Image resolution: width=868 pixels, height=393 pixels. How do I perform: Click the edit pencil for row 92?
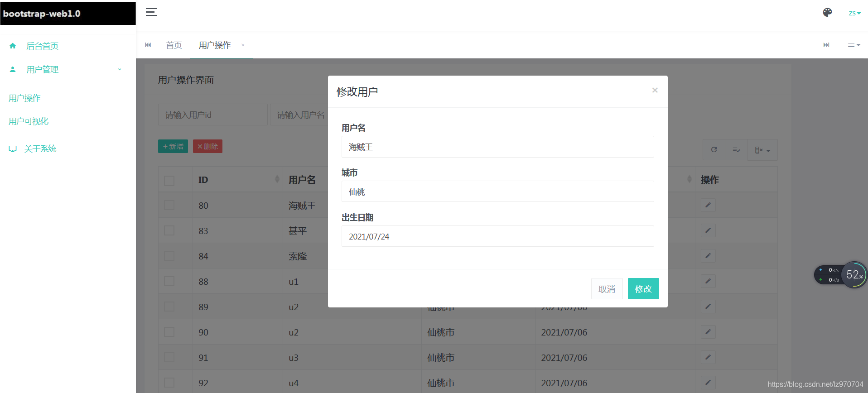coord(708,383)
